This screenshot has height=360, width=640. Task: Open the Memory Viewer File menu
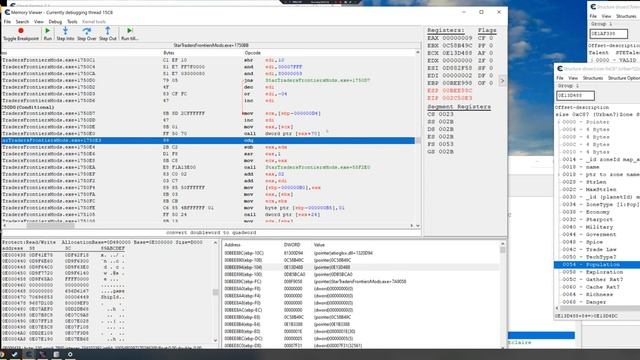pos(7,22)
